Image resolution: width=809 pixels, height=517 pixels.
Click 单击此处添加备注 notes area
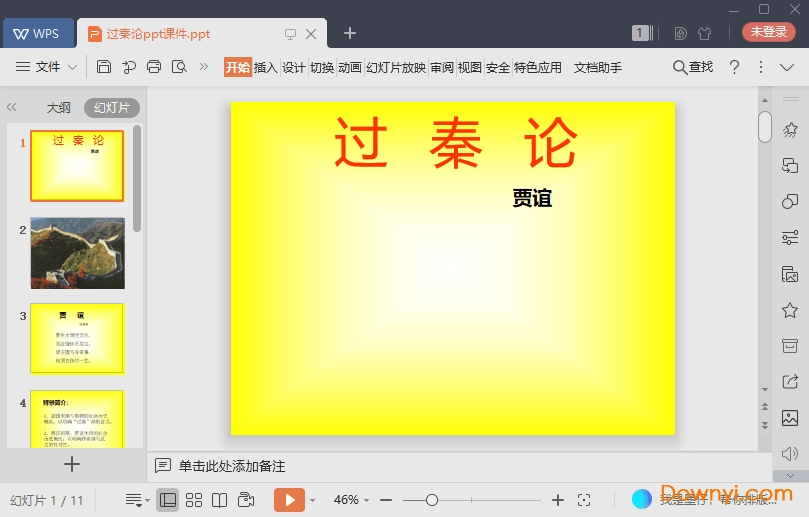[232, 466]
